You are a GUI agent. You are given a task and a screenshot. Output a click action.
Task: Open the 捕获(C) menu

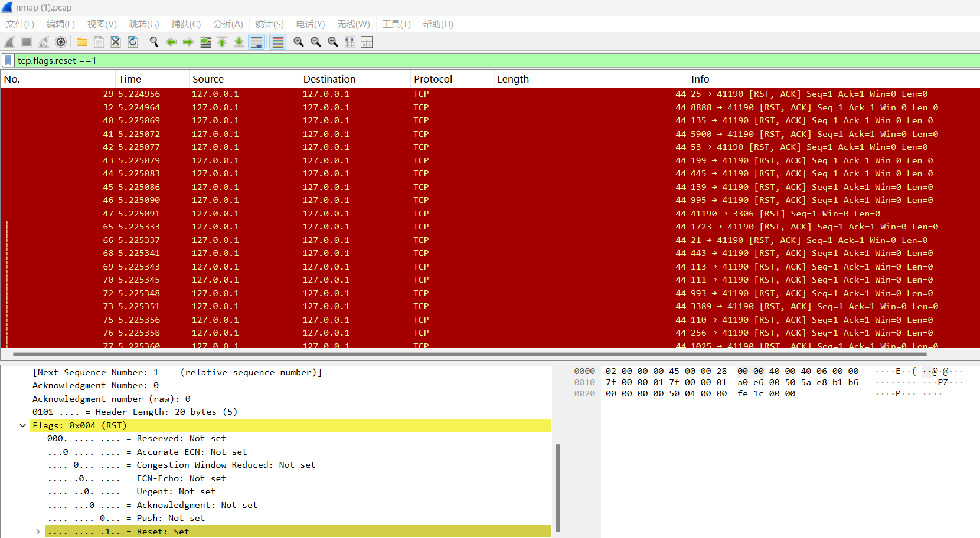click(x=186, y=24)
